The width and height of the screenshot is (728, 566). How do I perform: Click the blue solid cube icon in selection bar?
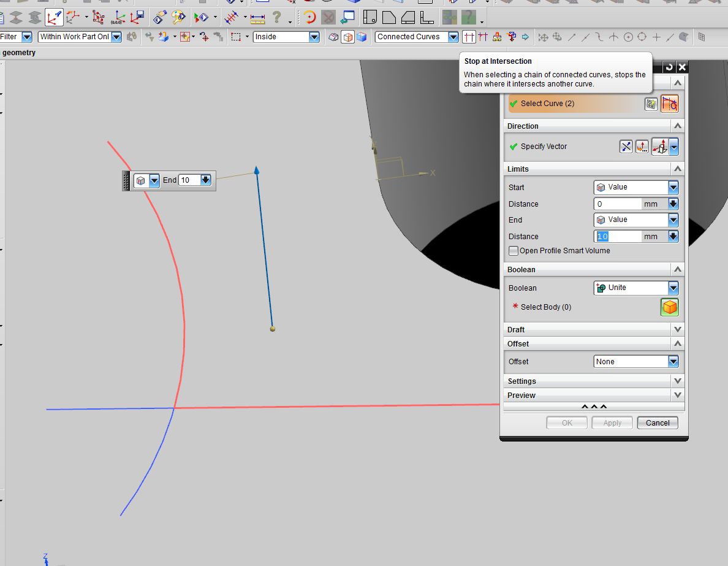(362, 37)
